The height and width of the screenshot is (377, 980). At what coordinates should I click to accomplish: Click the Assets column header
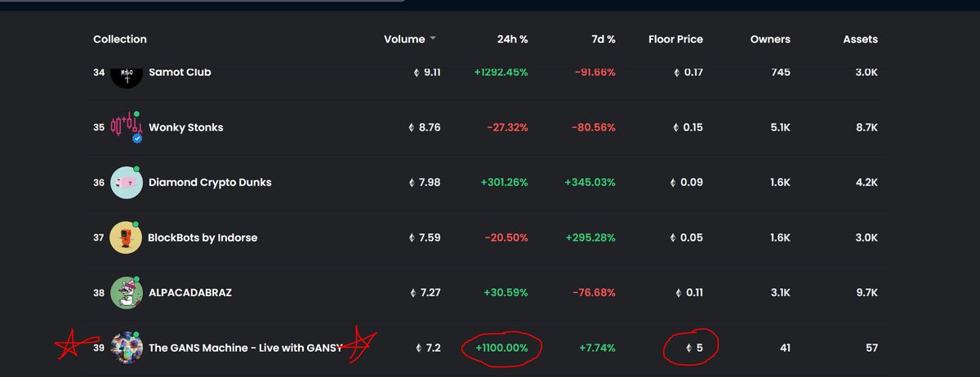[861, 39]
